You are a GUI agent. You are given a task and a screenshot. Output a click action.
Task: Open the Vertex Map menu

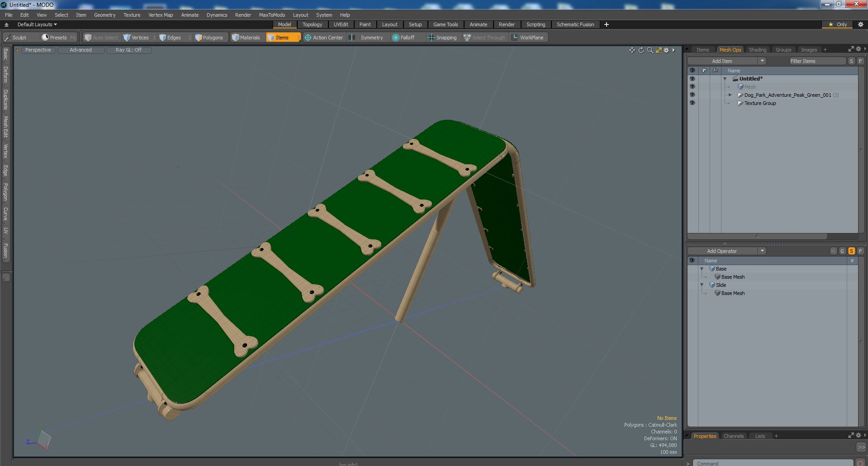[161, 15]
